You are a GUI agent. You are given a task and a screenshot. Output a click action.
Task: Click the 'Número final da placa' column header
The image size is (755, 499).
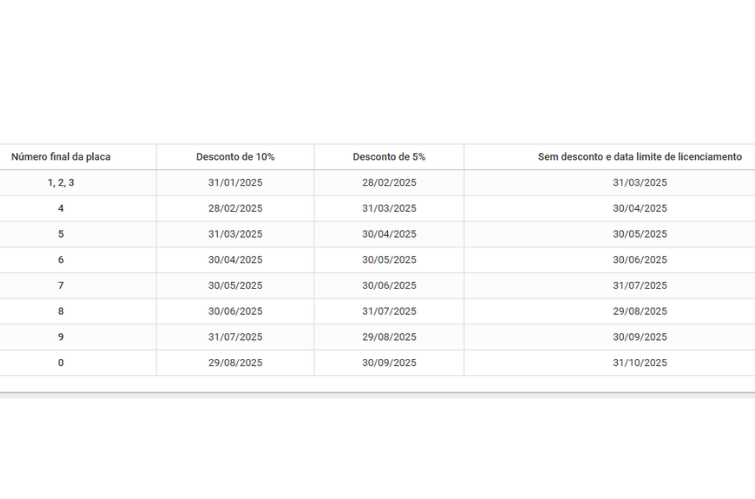60,157
